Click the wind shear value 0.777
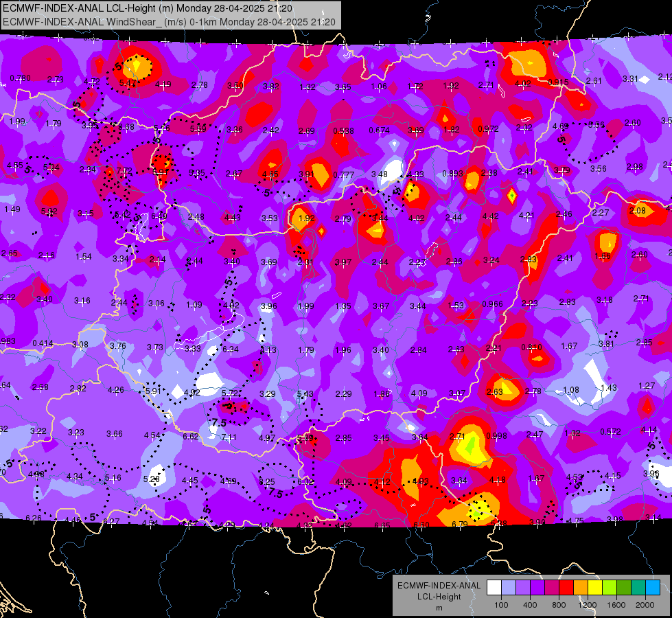 click(344, 174)
